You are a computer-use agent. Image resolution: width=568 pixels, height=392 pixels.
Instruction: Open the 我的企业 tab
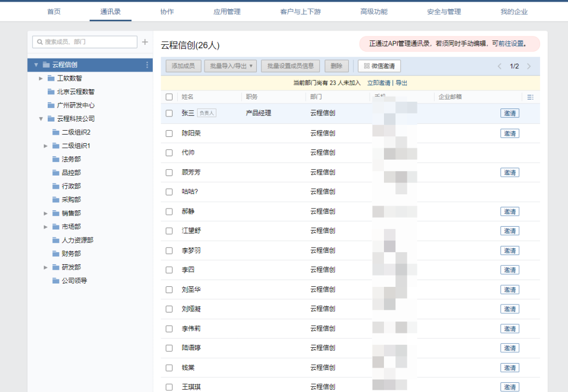514,11
